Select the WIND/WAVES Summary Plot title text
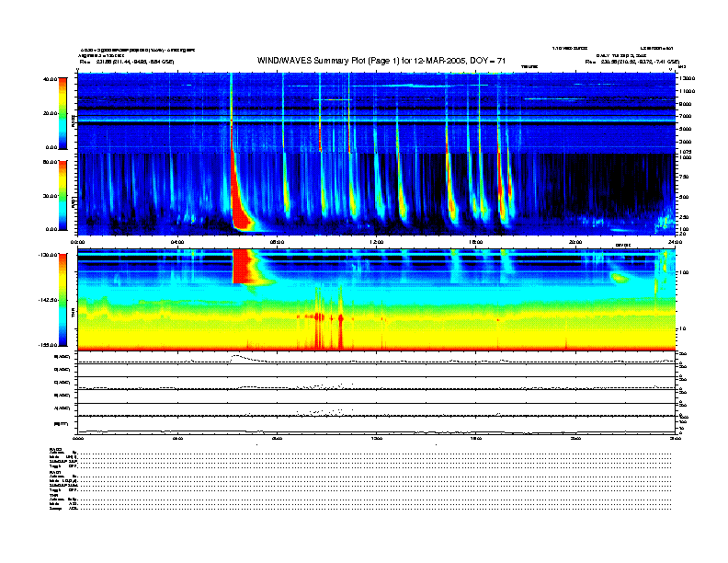This screenshot has width=728, height=563. pyautogui.click(x=381, y=61)
